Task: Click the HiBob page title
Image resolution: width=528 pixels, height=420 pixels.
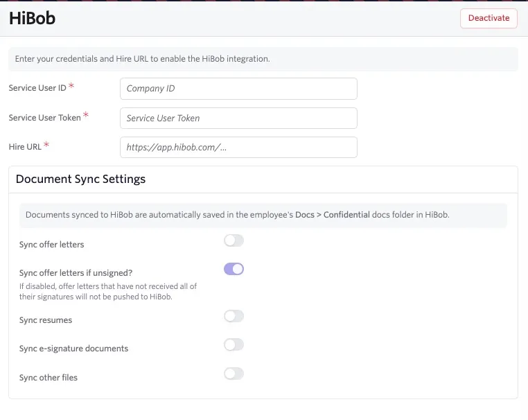Action: click(32, 18)
